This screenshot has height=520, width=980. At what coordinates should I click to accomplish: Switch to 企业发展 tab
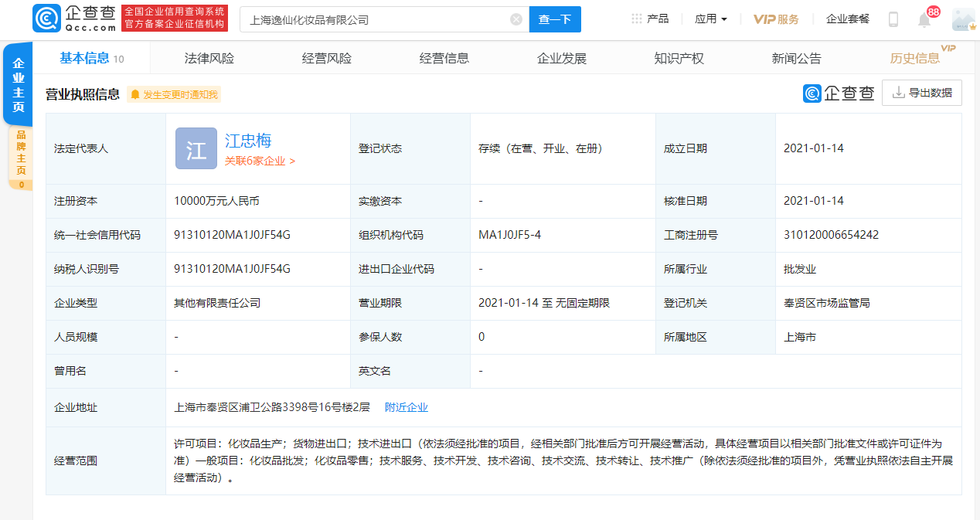[561, 58]
